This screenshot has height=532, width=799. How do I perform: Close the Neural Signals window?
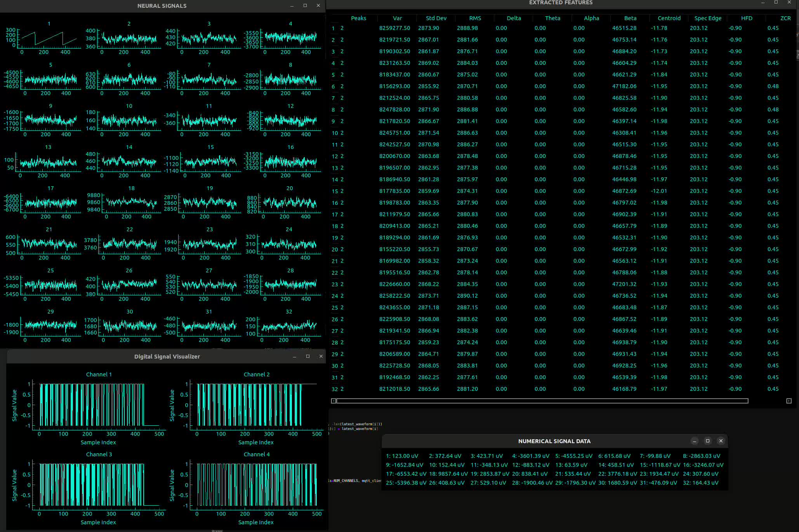[x=318, y=5]
